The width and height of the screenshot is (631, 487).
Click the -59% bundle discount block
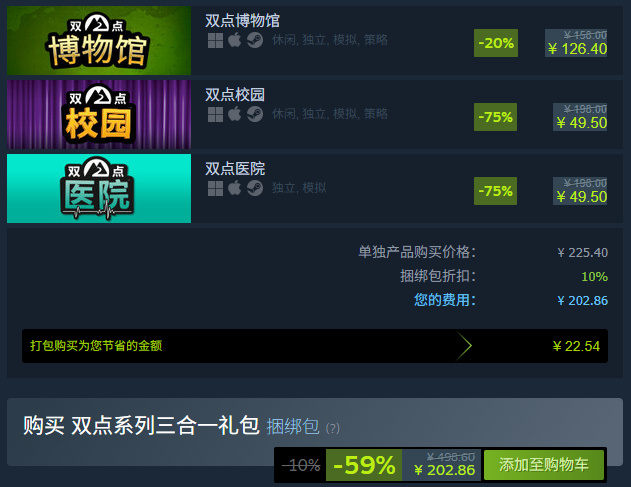tap(364, 465)
